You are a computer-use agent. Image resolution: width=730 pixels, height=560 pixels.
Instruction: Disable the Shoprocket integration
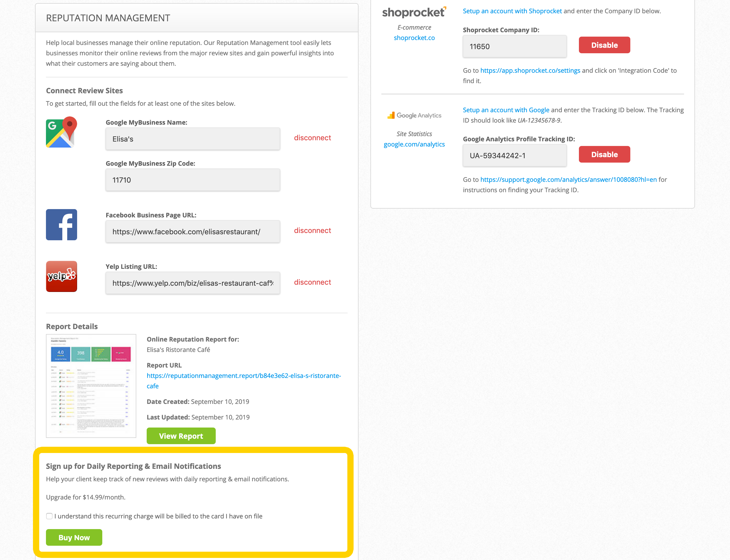[604, 45]
